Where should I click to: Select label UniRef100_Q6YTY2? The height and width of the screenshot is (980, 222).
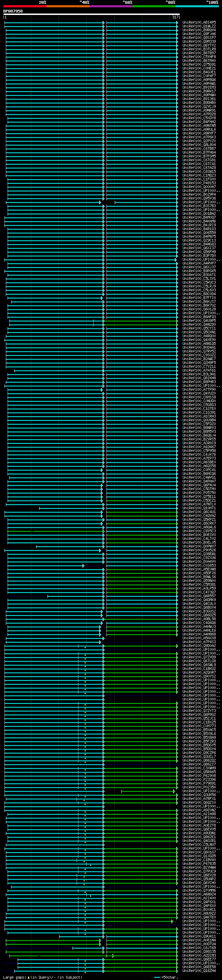[x=199, y=45]
